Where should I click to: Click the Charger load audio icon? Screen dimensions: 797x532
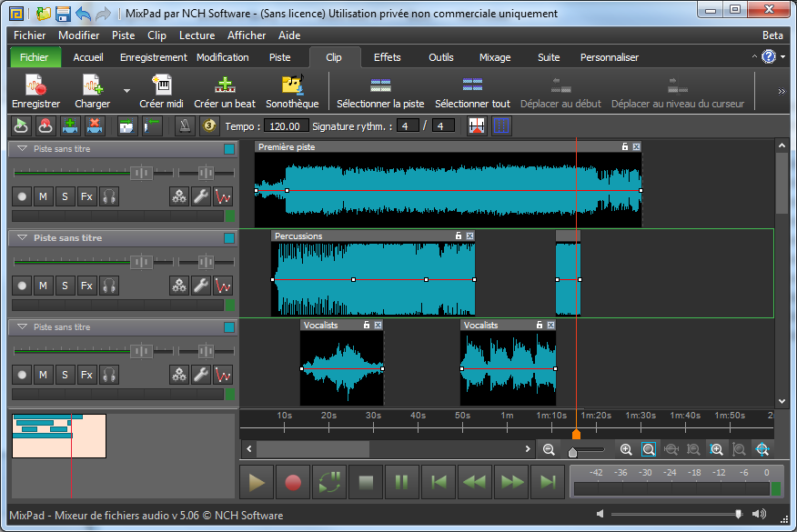[93, 92]
